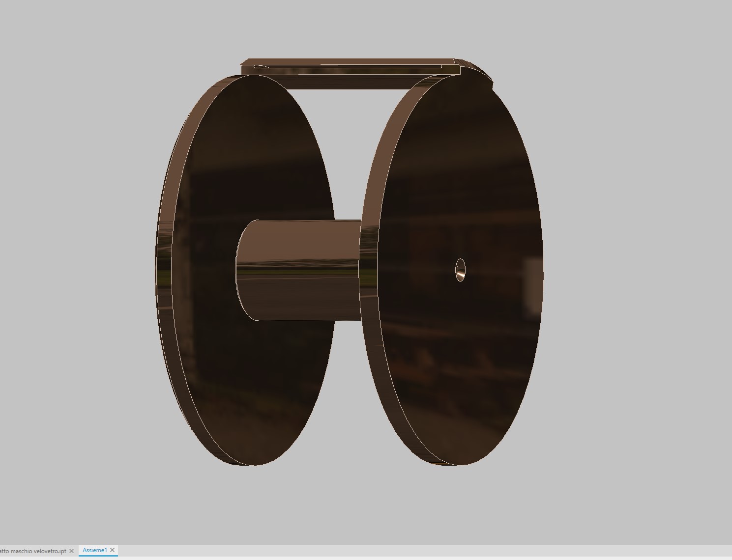The image size is (732, 560).
Task: Click empty tab bar area beside Assieme1
Action: coord(393,551)
